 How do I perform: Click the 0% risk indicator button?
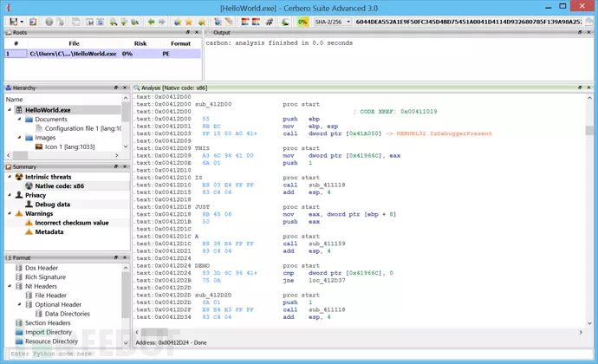click(302, 21)
